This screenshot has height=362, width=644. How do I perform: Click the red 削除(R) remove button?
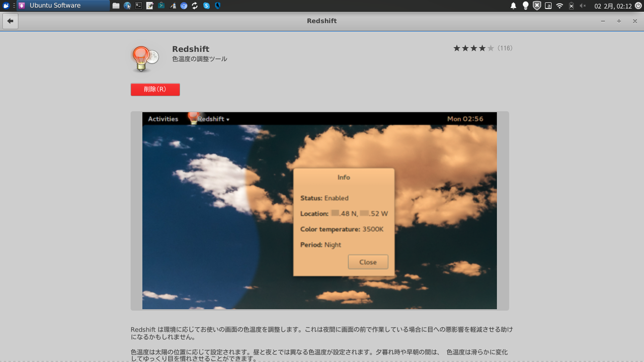155,89
